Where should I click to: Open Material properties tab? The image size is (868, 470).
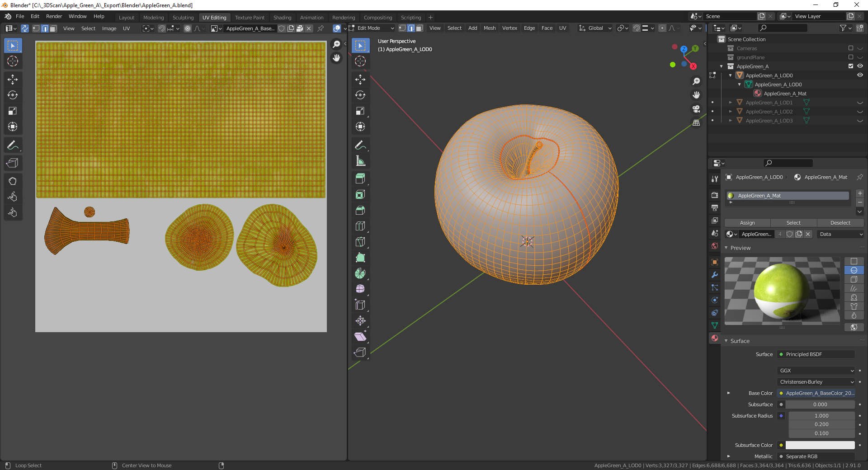[715, 338]
